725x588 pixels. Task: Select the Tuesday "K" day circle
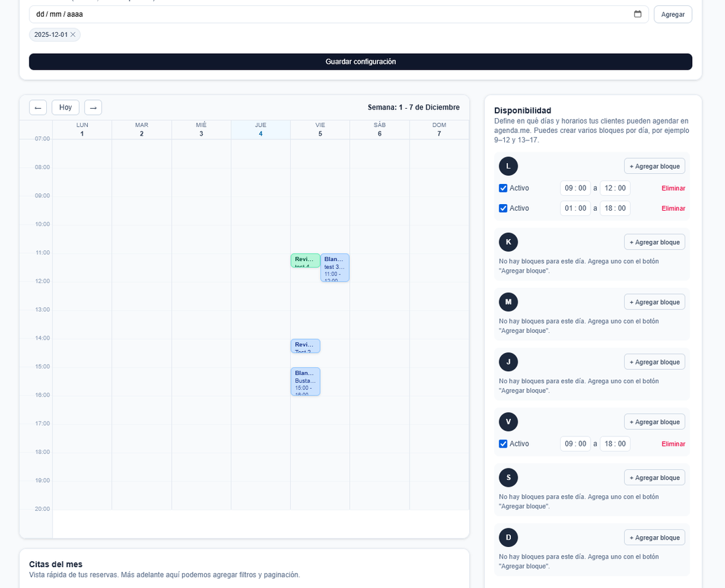[x=508, y=242]
